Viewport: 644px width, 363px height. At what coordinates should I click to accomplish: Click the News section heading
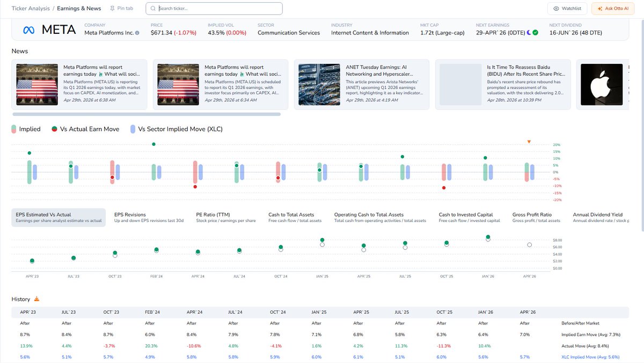[x=20, y=51]
